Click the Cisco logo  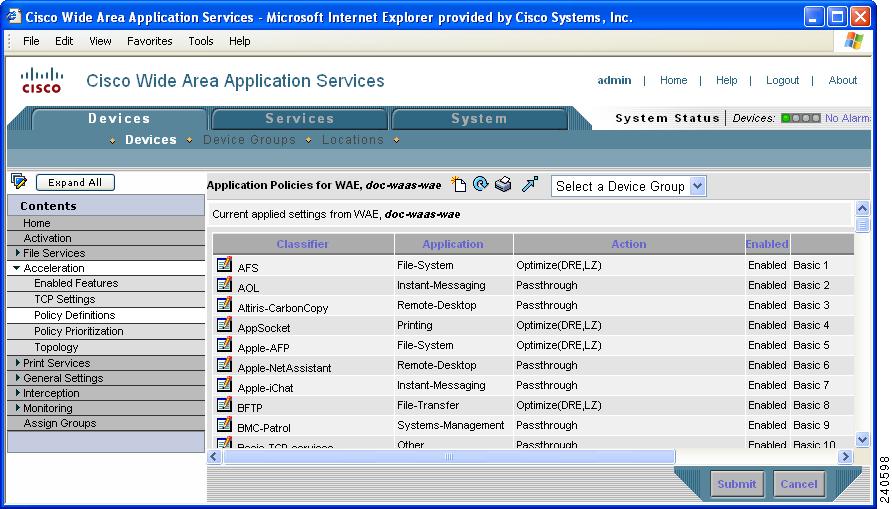[x=42, y=80]
